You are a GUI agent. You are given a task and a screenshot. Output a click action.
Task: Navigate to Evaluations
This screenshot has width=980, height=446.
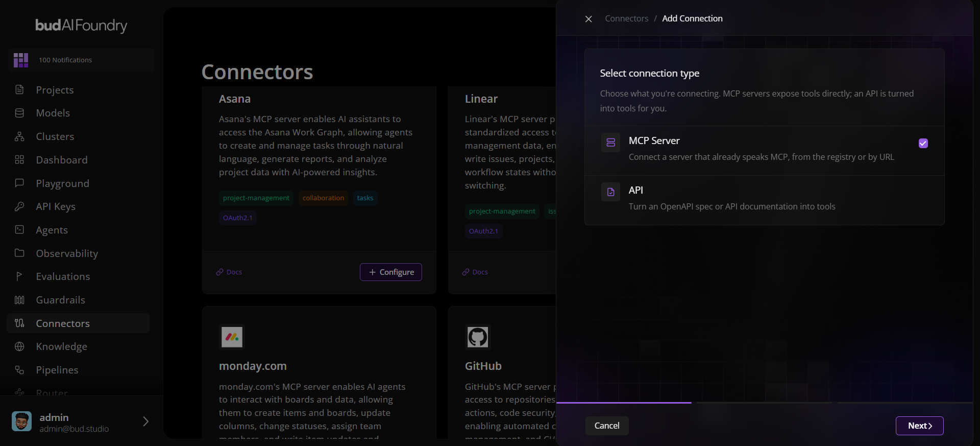(78, 276)
